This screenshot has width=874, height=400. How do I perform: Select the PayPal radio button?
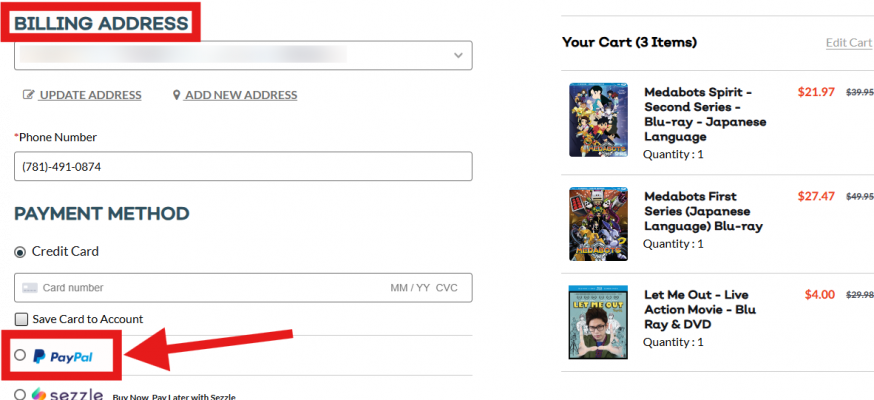click(21, 355)
